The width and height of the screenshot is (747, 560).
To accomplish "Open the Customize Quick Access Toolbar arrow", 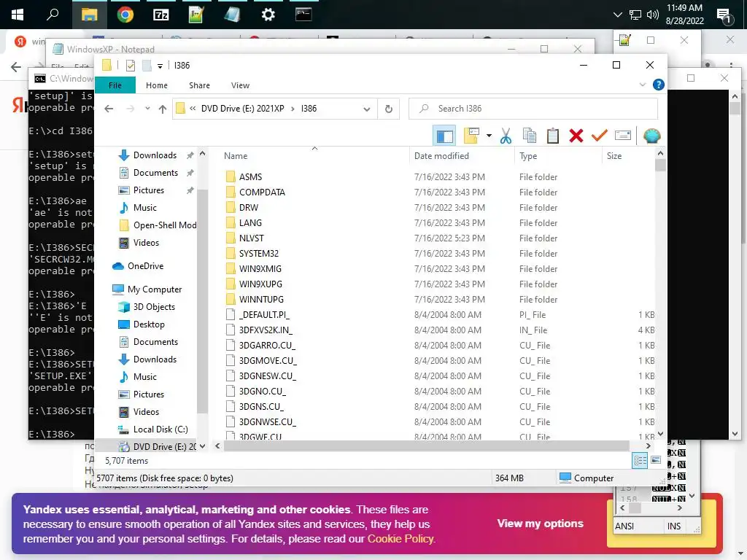I will click(160, 66).
